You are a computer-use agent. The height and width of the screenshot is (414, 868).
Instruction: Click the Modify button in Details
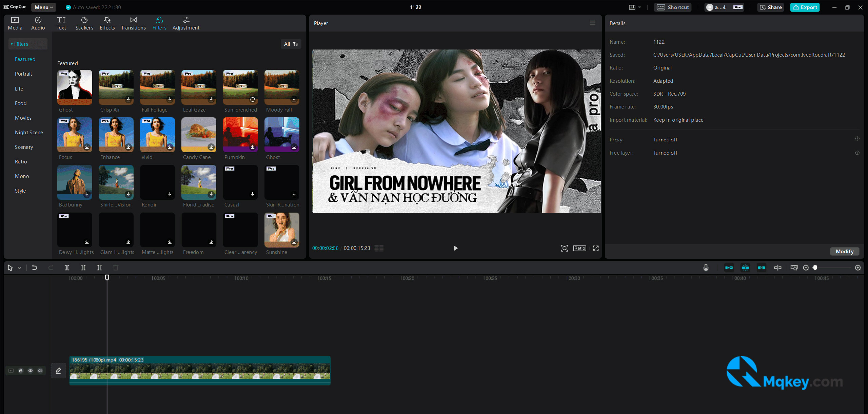pos(844,251)
